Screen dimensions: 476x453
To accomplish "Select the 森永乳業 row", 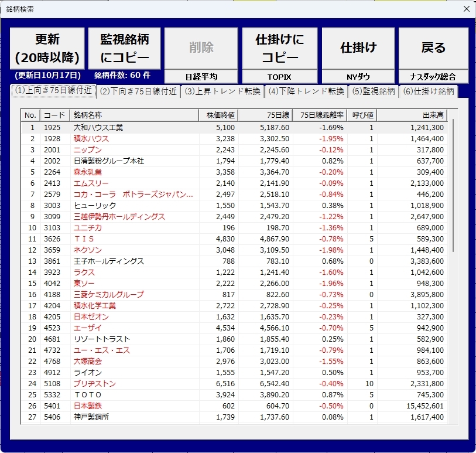I will tap(234, 172).
